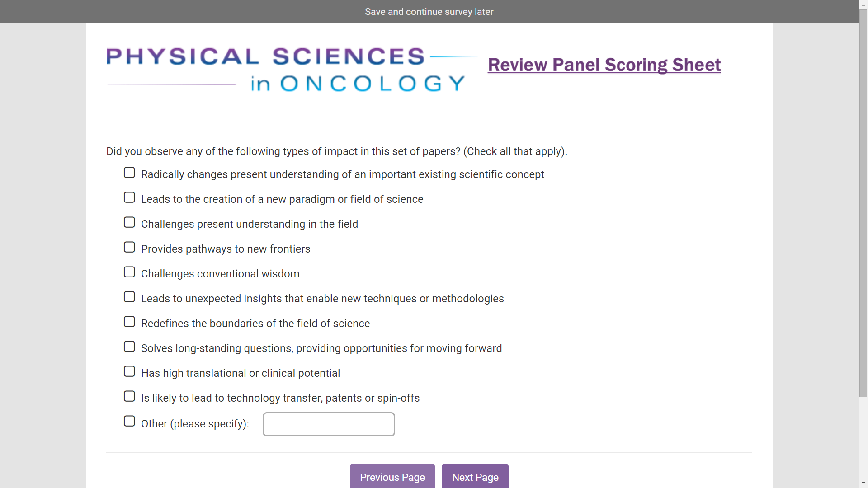The height and width of the screenshot is (488, 868).
Task: Open the Review Panel Scoring Sheet link
Action: [604, 65]
